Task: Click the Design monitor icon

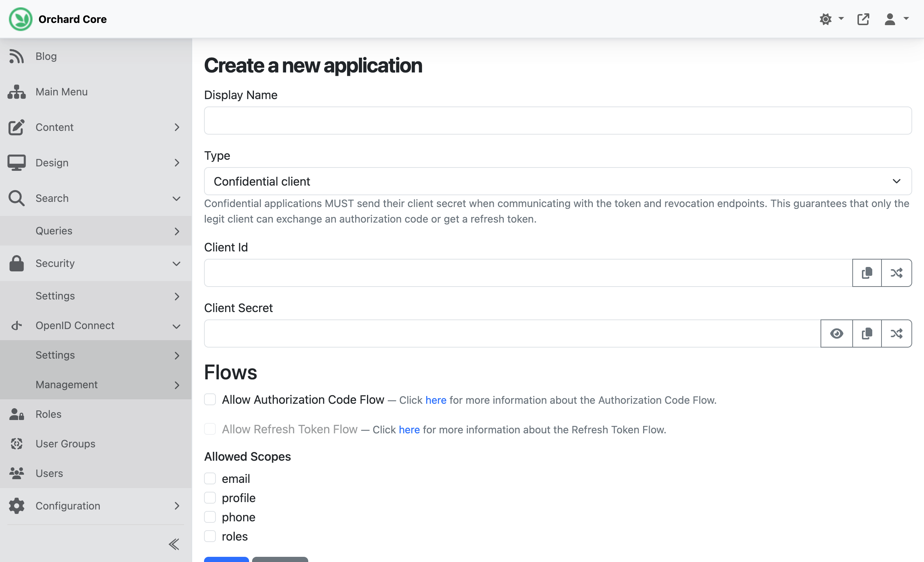Action: pos(17,163)
